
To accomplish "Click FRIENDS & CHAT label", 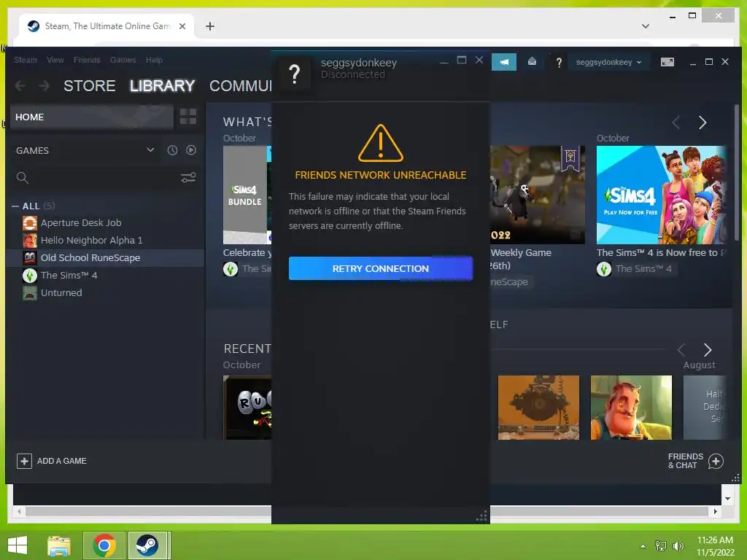I will (686, 461).
